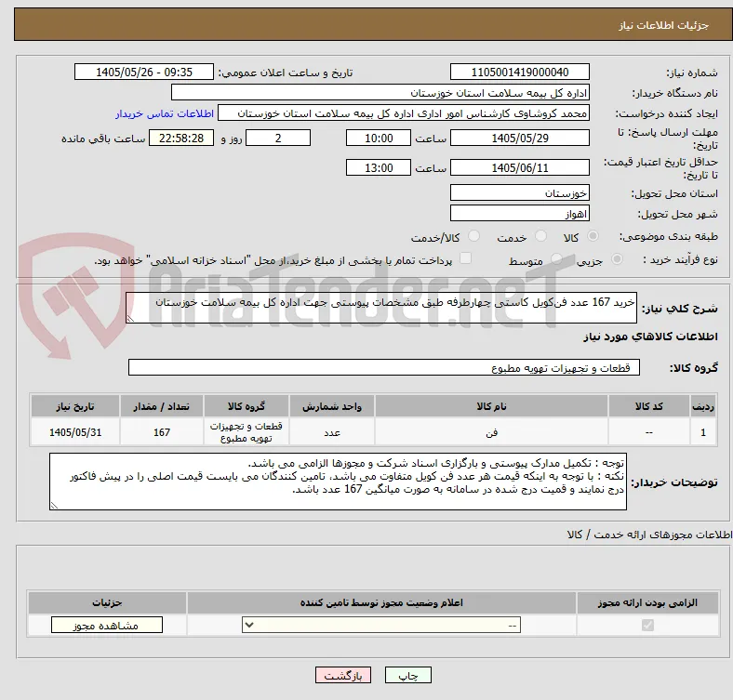
Task: Click the response deadline date 1405/05/29
Action: tap(519, 139)
